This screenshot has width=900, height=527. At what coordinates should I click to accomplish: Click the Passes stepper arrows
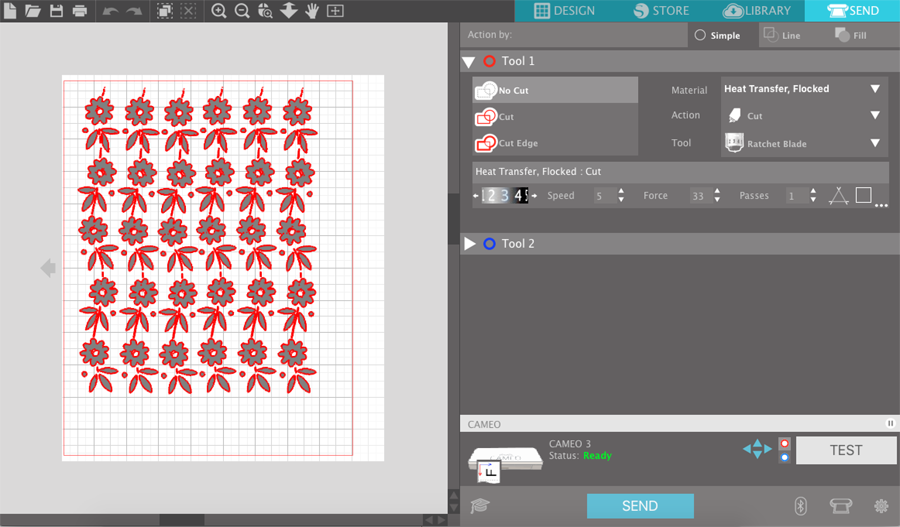[x=813, y=196]
